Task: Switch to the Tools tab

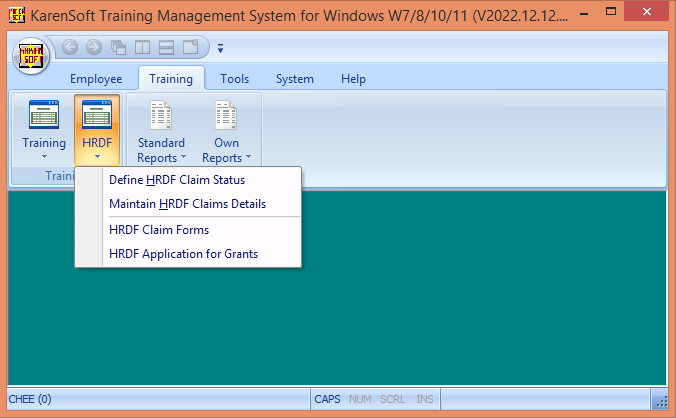Action: pos(235,79)
